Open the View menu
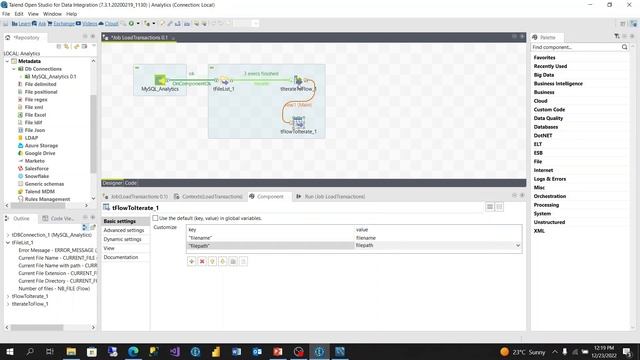640x360 pixels. click(x=33, y=14)
